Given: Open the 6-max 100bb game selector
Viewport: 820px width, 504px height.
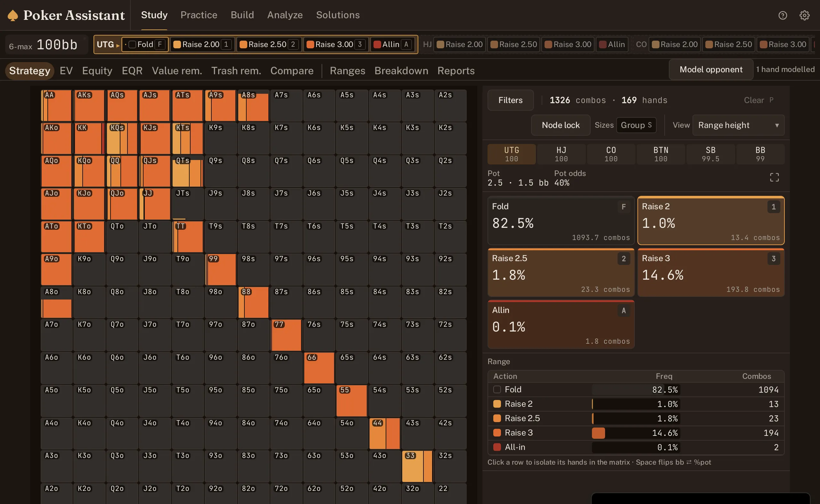Looking at the screenshot, I should [46, 44].
